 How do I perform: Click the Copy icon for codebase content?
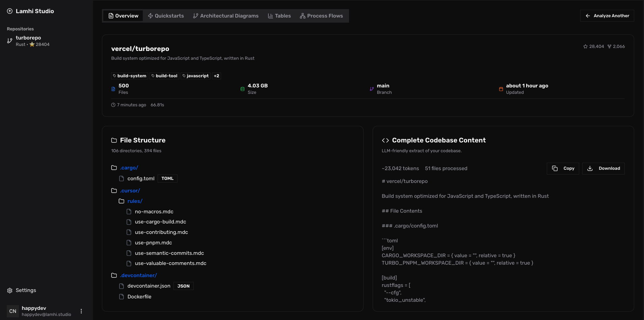click(x=555, y=168)
